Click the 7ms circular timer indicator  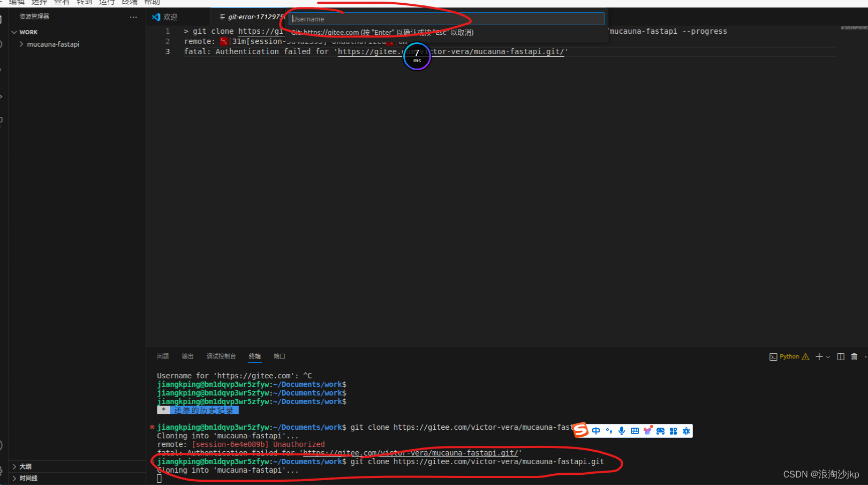click(x=417, y=56)
